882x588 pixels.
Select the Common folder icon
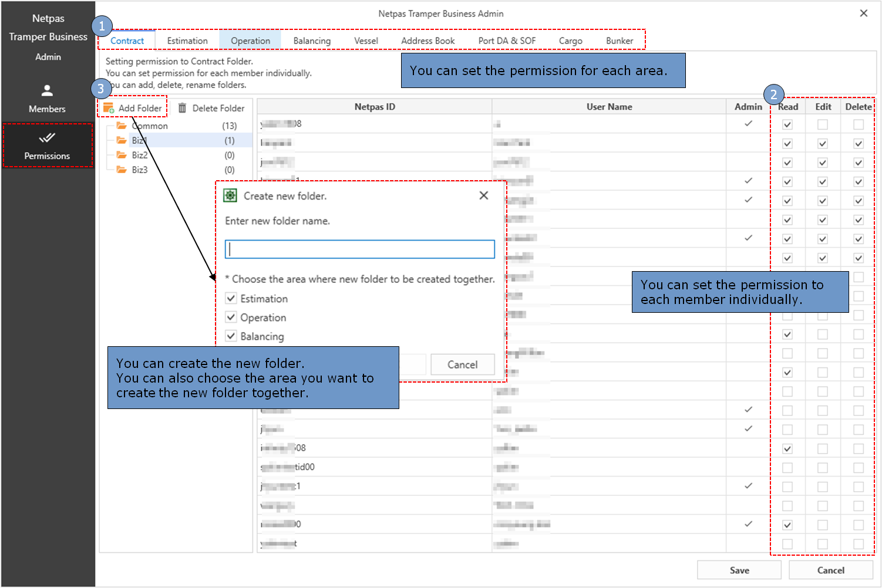(x=122, y=126)
